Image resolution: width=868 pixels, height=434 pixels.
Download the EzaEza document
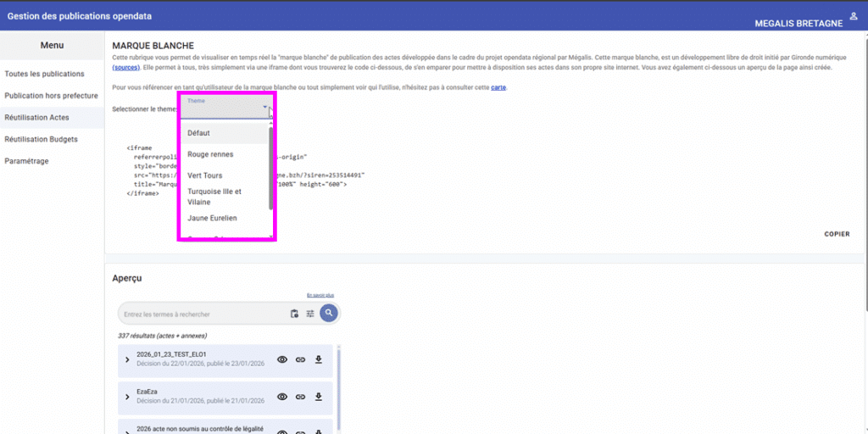click(319, 397)
